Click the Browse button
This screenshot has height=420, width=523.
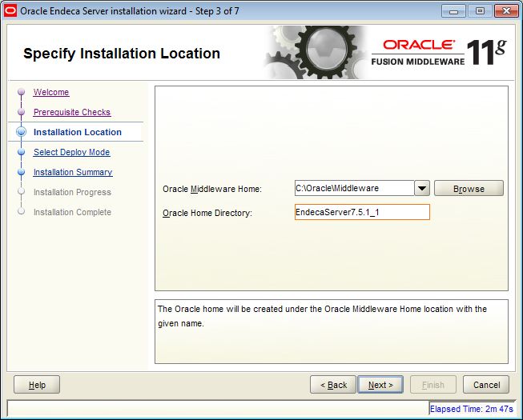(x=469, y=189)
